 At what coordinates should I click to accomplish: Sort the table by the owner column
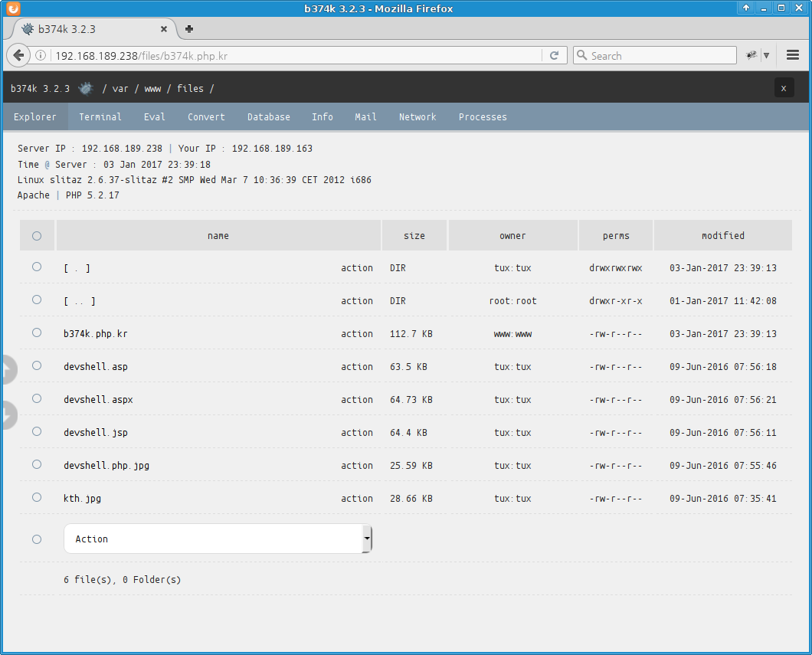(x=512, y=236)
